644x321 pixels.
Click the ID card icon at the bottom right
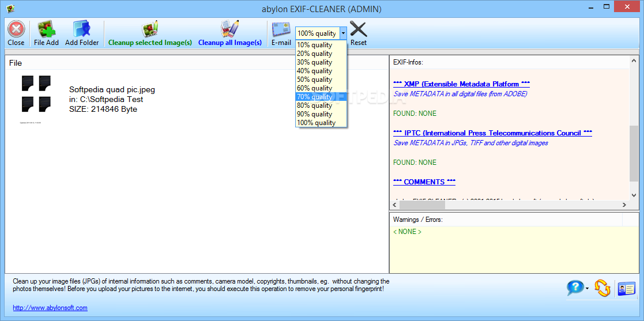(626, 288)
